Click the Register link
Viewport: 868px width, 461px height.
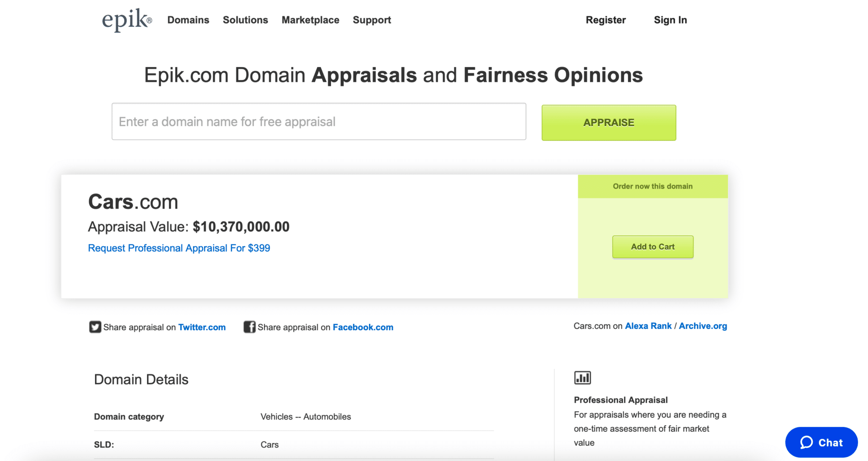pyautogui.click(x=605, y=20)
